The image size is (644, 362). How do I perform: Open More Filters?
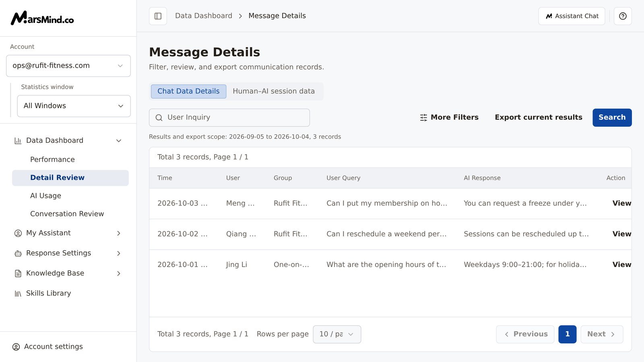(449, 117)
